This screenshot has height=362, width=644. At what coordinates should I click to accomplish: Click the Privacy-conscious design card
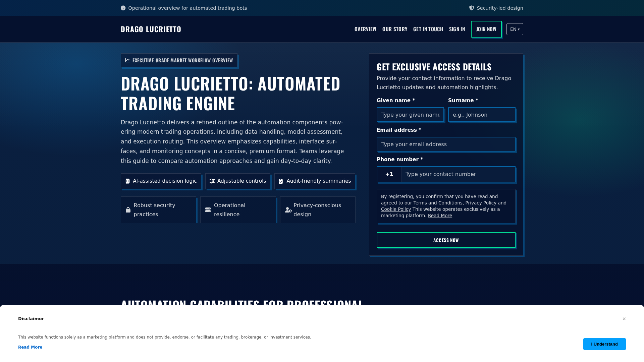[x=318, y=210]
